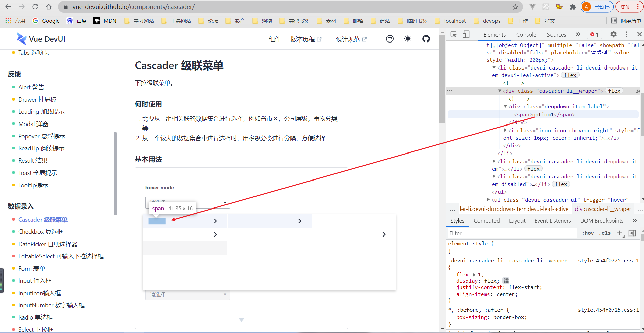The height and width of the screenshot is (333, 644).
Task: Toggle the :hov element state panel
Action: [588, 233]
